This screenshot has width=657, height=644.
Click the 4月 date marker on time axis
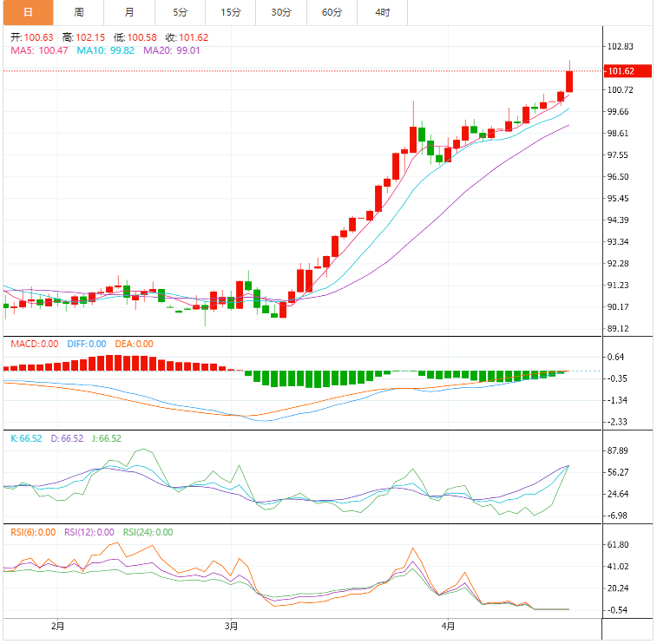click(x=448, y=625)
